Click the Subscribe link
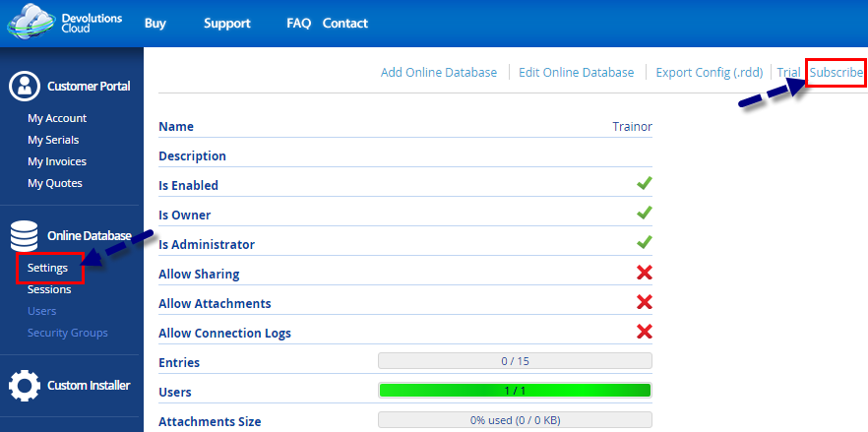This screenshot has height=432, width=868. coord(836,72)
